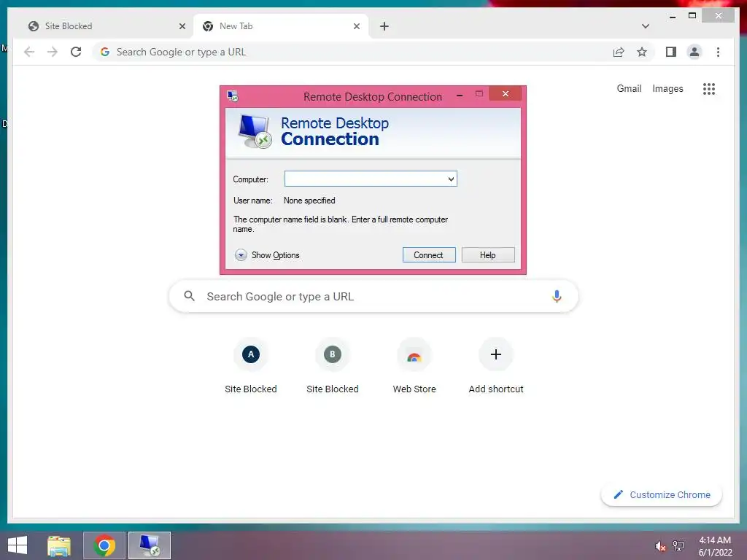Screen dimensions: 747x560
Task: Click the network tray icon
Action: coord(678,545)
